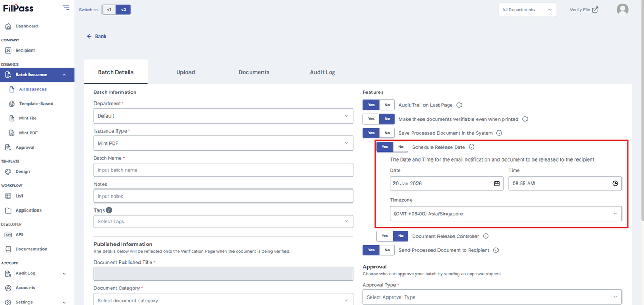Open the clock icon in Time field
This screenshot has height=305, width=644.
coord(615,184)
